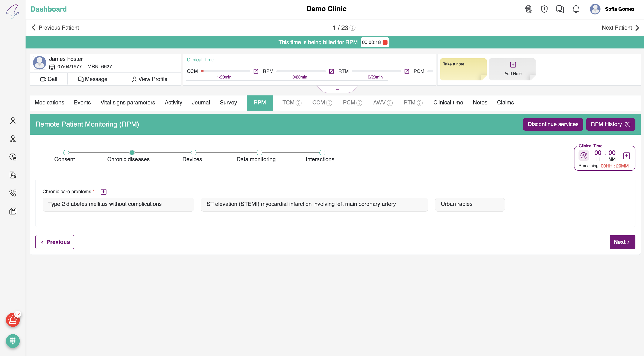Open the dial pad floating button
The height and width of the screenshot is (356, 644).
[x=13, y=341]
